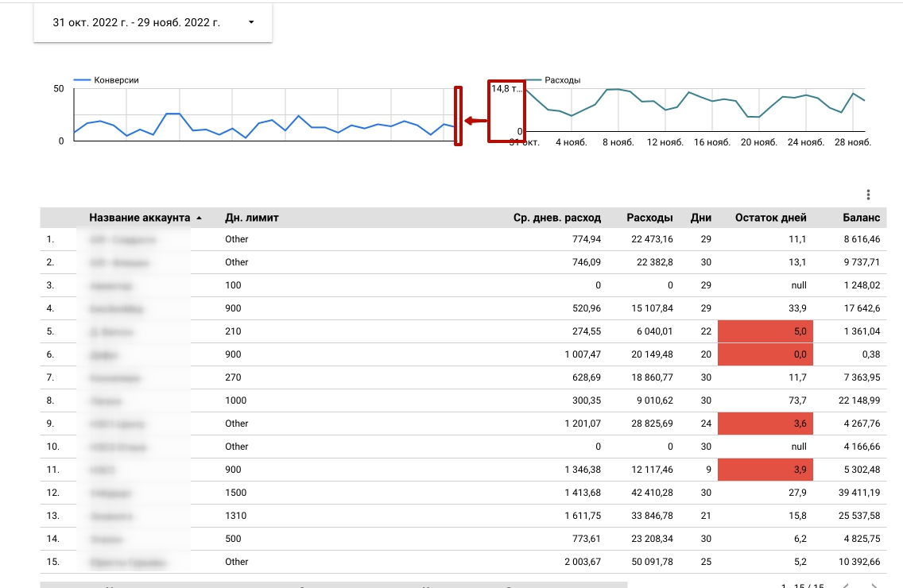
Task: Expand the date range dropdown arrow
Action: tap(251, 23)
